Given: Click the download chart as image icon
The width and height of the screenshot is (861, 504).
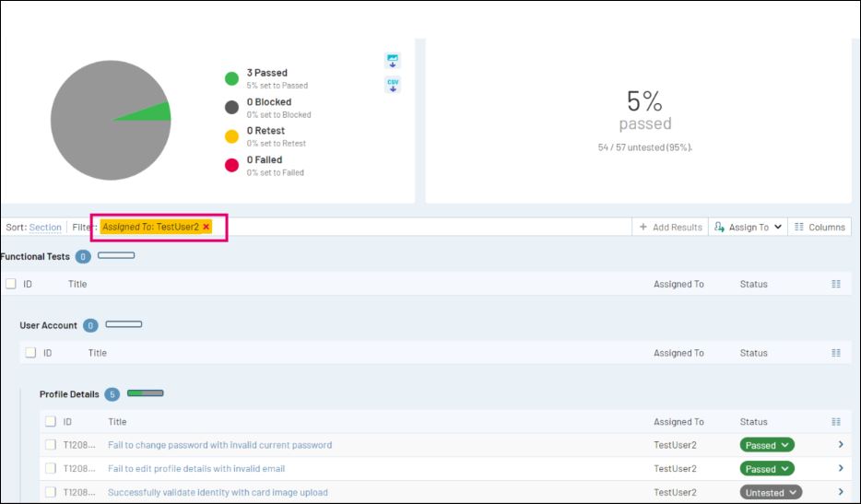Looking at the screenshot, I should pyautogui.click(x=393, y=61).
